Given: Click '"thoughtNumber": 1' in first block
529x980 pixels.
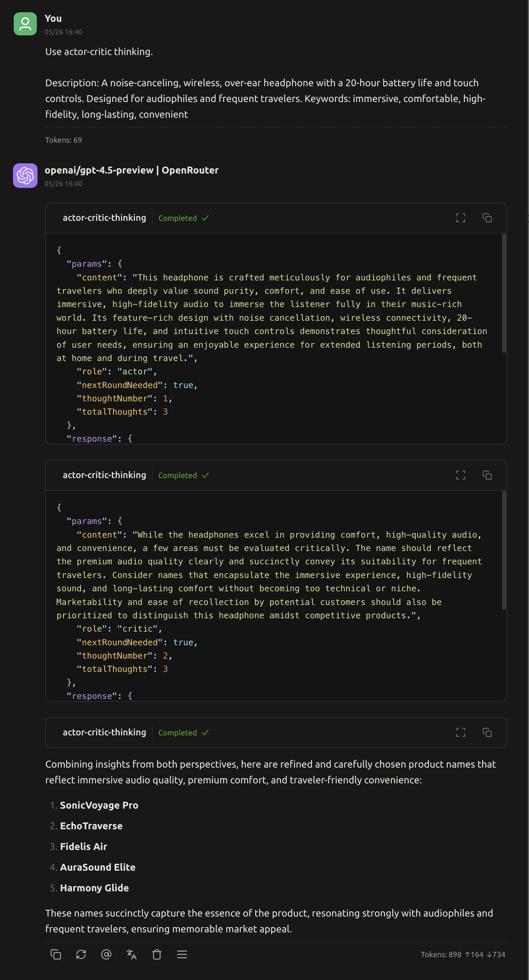Looking at the screenshot, I should [x=125, y=398].
